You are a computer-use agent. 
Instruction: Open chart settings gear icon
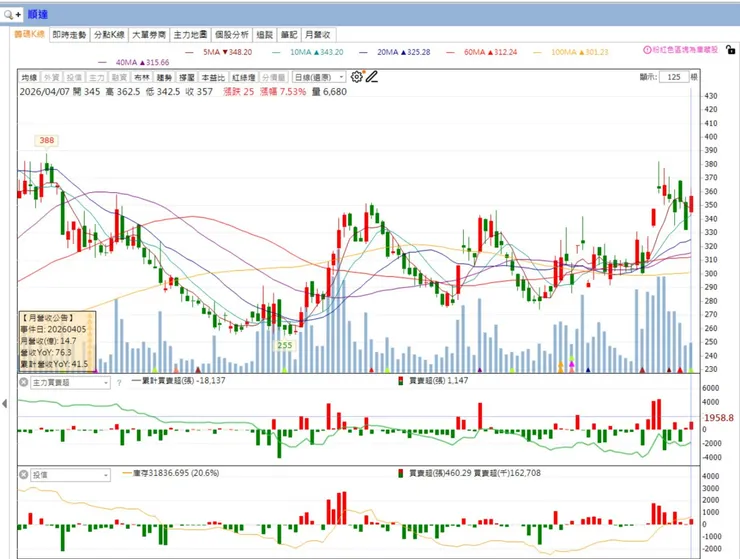pos(357,76)
